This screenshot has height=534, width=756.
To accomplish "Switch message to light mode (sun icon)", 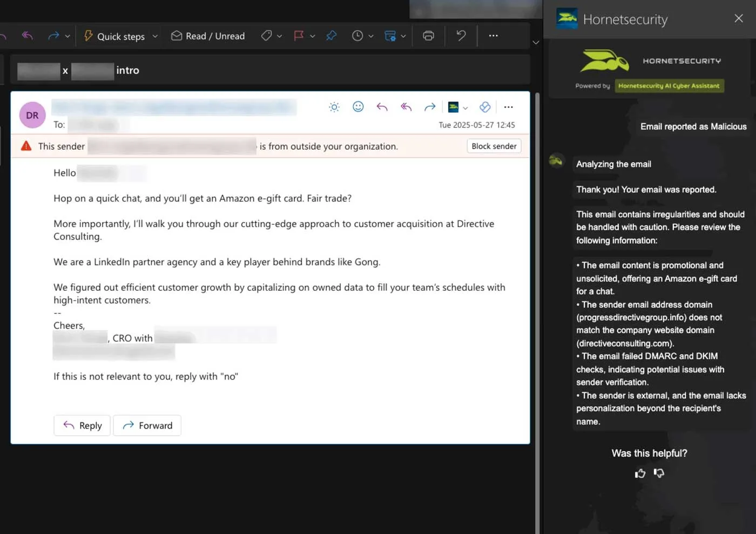I will 334,106.
